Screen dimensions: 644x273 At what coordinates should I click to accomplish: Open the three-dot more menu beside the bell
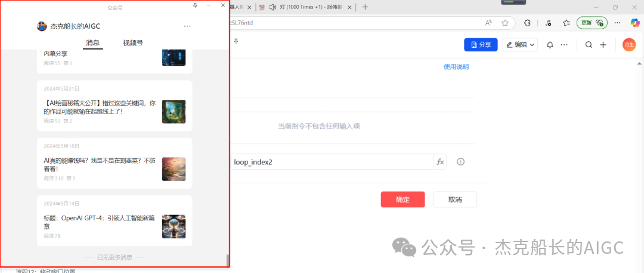564,45
